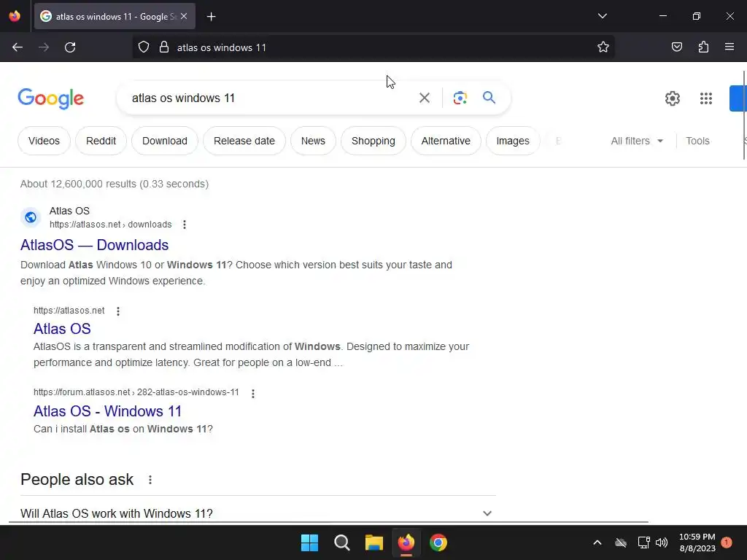Click the atlasos.net downloads URL breadcrumb
This screenshot has height=560, width=747.
click(111, 225)
